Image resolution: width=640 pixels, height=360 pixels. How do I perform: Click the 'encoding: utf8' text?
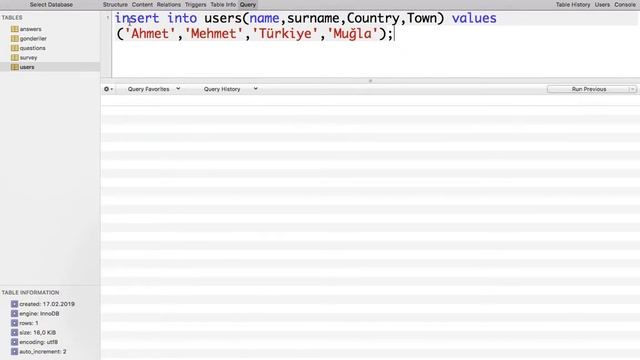[38, 342]
